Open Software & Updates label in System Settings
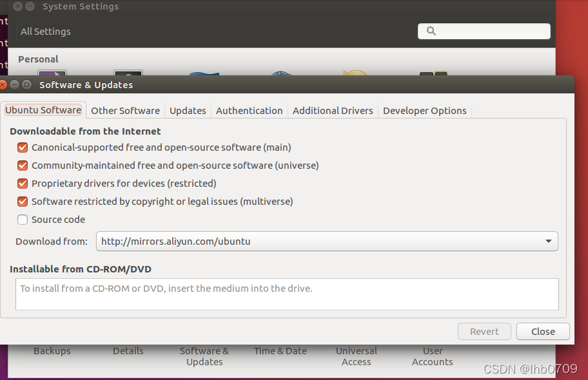The width and height of the screenshot is (588, 380). point(204,356)
